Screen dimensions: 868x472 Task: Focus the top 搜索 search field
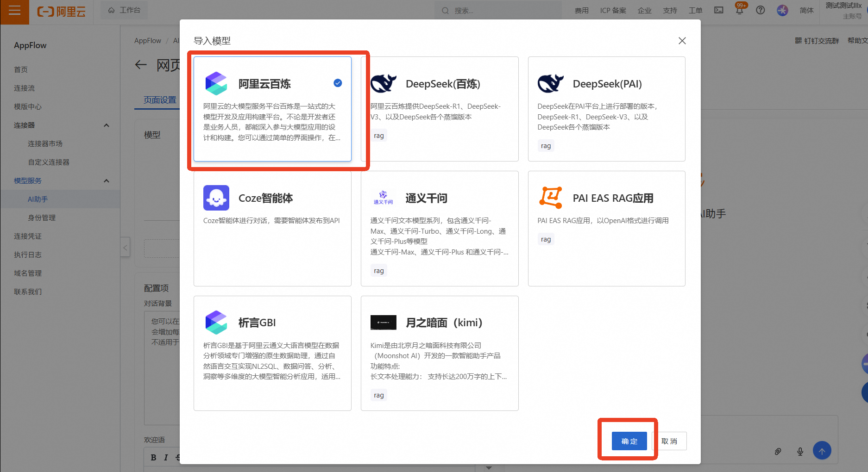pyautogui.click(x=498, y=10)
